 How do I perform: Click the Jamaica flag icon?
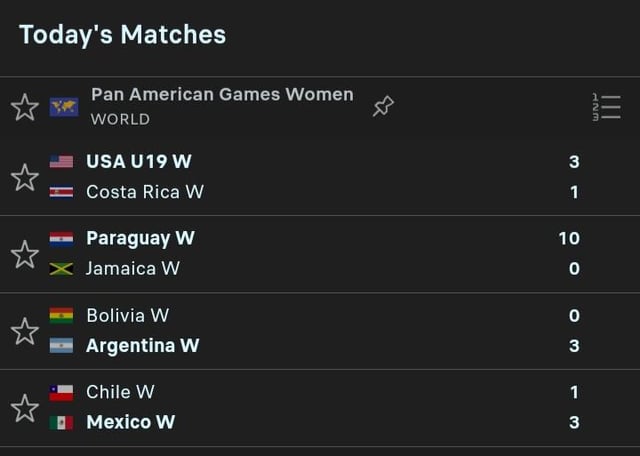61,269
